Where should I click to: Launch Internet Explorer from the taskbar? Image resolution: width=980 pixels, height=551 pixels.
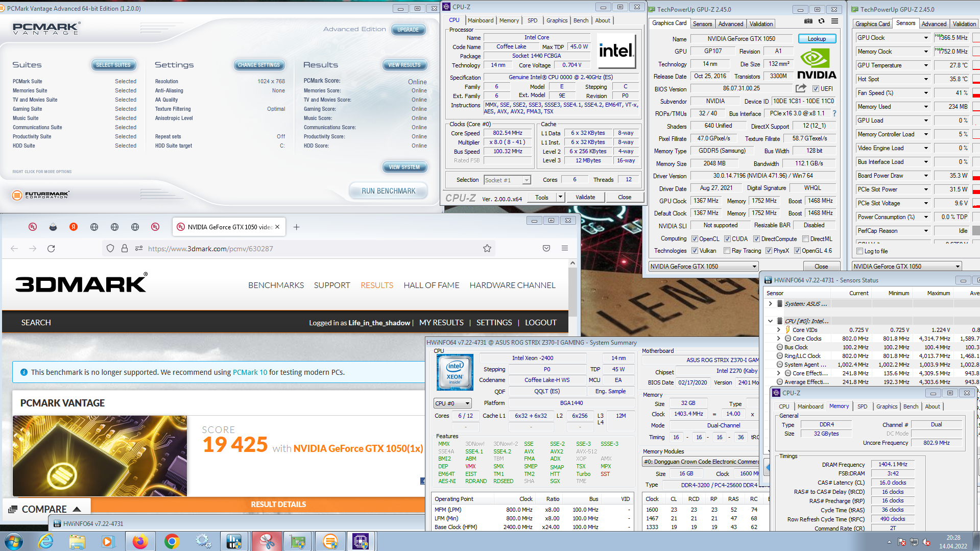(46, 541)
